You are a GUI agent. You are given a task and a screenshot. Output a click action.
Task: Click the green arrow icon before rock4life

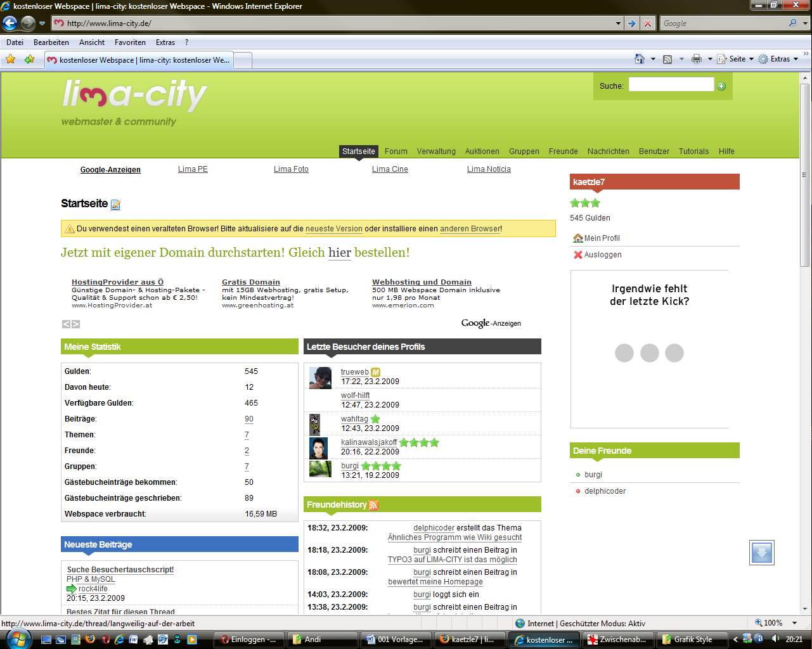pos(72,589)
